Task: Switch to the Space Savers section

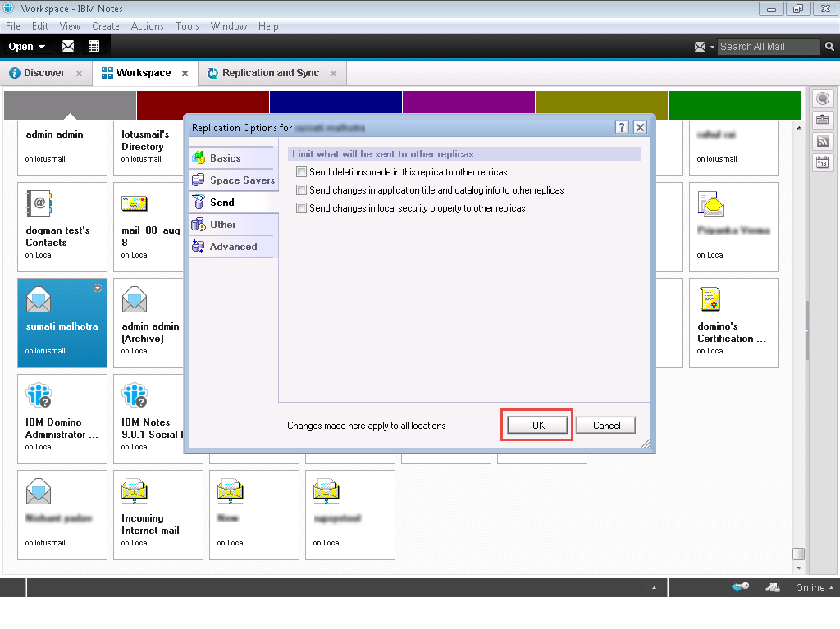Action: point(234,180)
